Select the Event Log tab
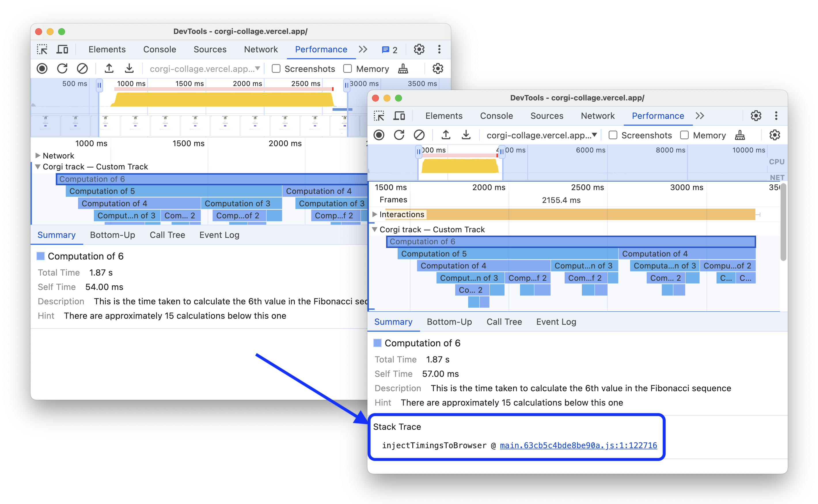 point(555,321)
